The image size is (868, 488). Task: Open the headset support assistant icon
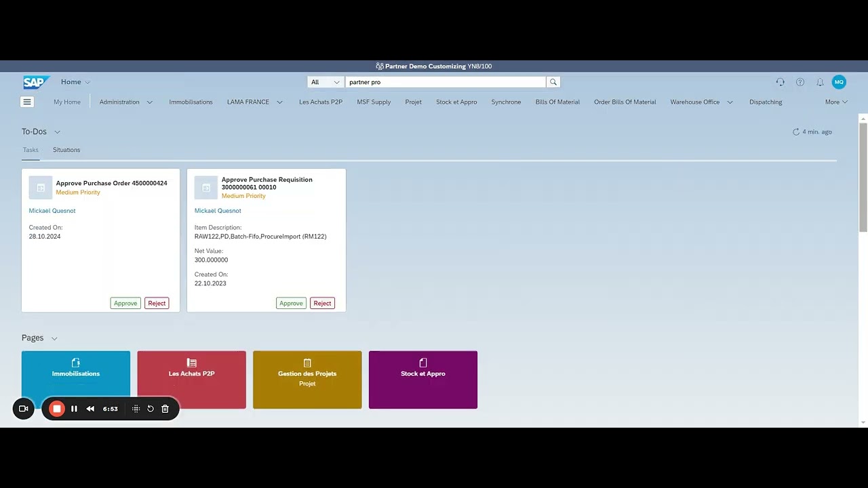pyautogui.click(x=780, y=82)
